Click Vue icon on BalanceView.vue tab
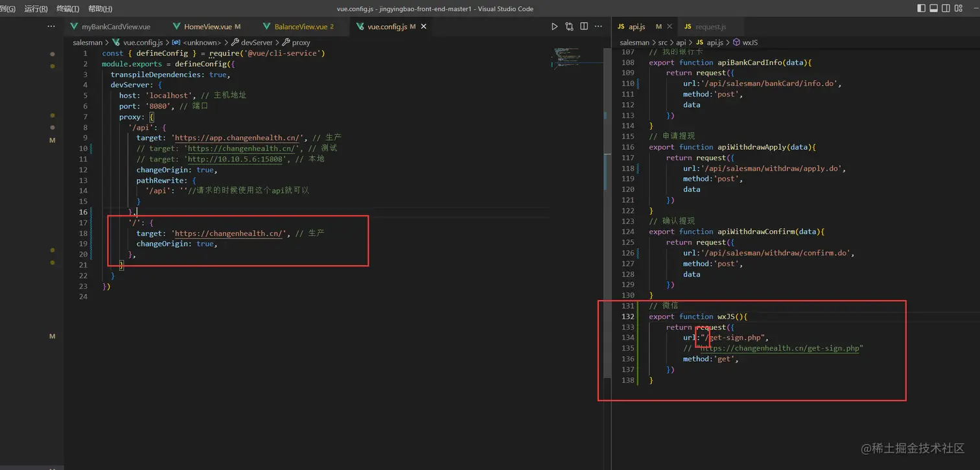This screenshot has height=470, width=980. (x=266, y=27)
